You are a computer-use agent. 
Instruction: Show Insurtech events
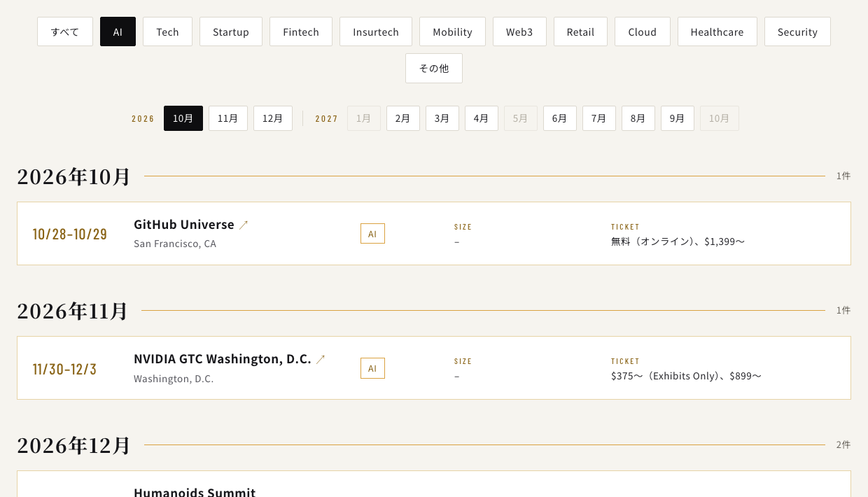[x=376, y=31]
